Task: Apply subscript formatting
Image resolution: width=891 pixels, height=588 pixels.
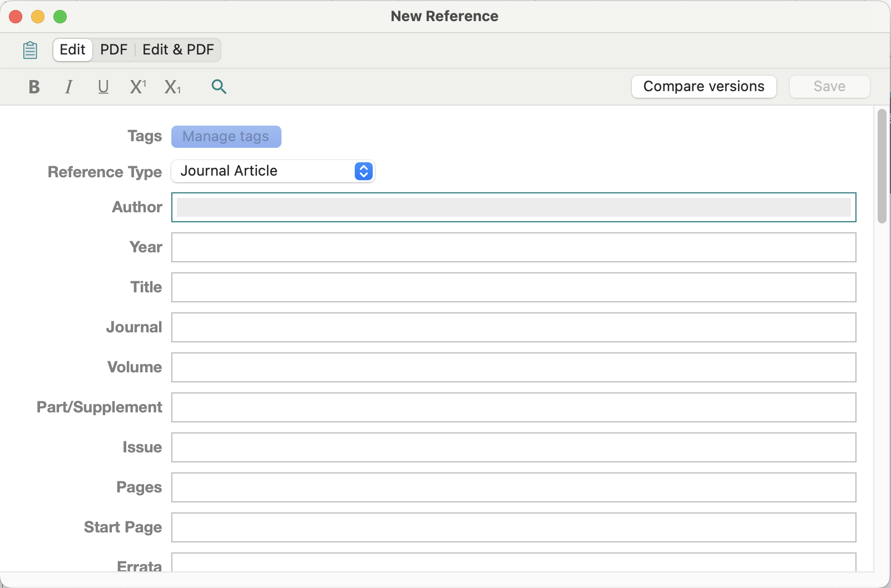Action: click(x=172, y=87)
